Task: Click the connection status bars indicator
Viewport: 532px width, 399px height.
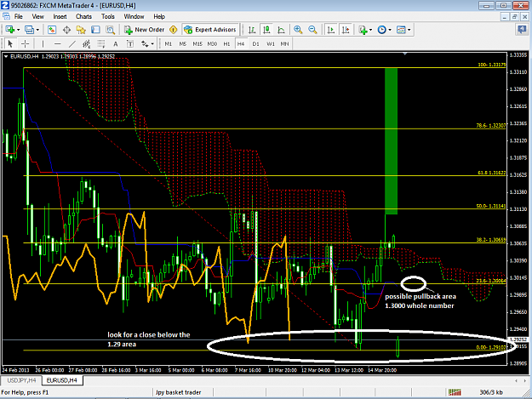Action: [455, 392]
